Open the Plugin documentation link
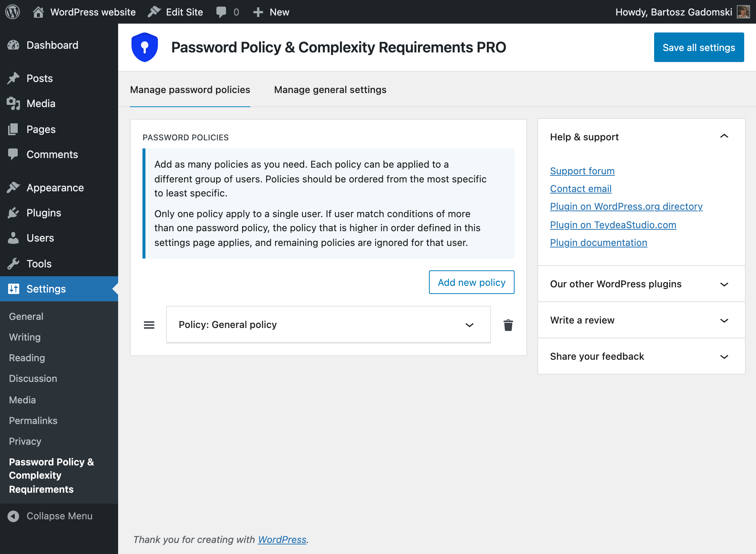 [x=598, y=243]
